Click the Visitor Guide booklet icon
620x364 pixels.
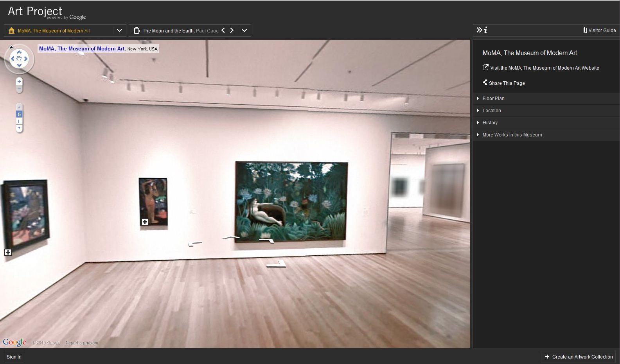point(585,30)
